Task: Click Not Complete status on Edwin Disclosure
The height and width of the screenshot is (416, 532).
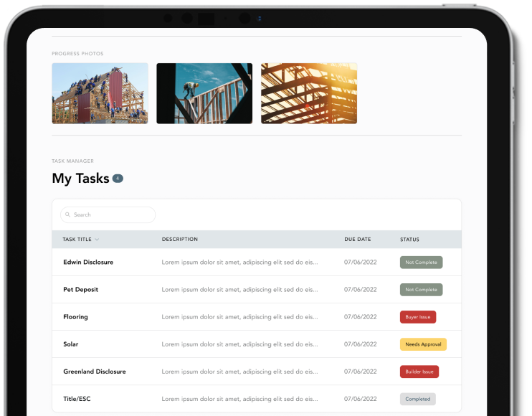Action: pos(421,263)
